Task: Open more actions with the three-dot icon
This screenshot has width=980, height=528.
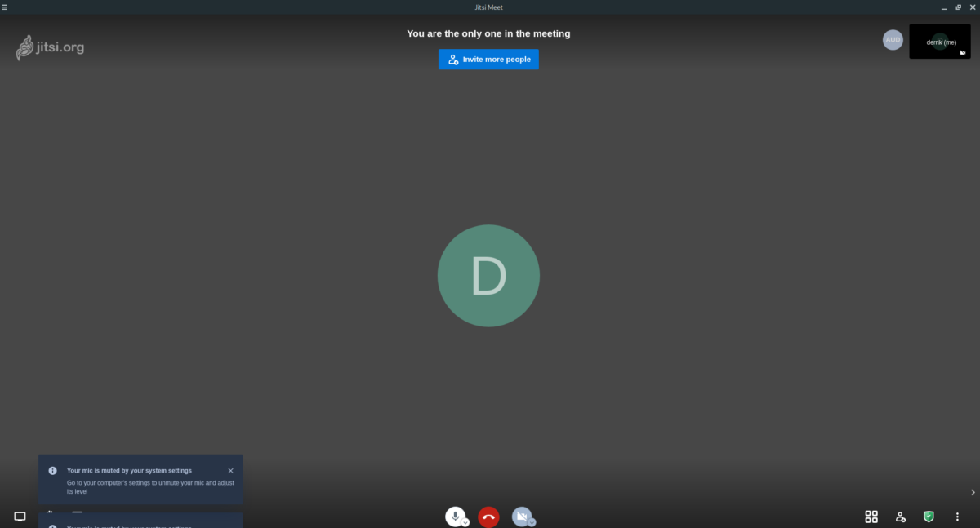Action: coord(957,517)
